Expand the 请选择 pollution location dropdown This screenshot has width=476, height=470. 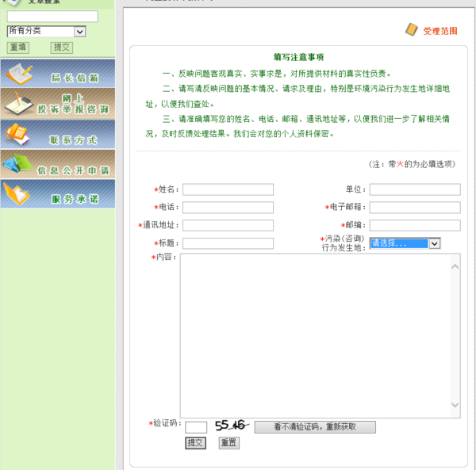pos(405,243)
